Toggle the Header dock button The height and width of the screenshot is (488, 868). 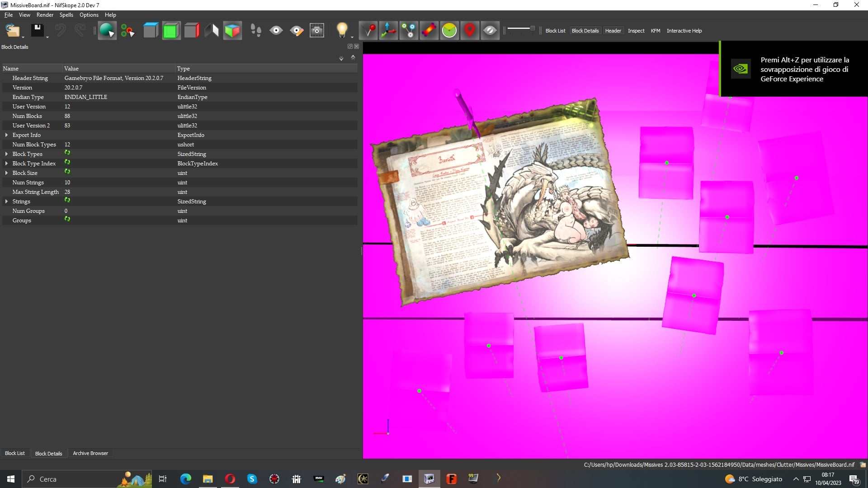(613, 31)
